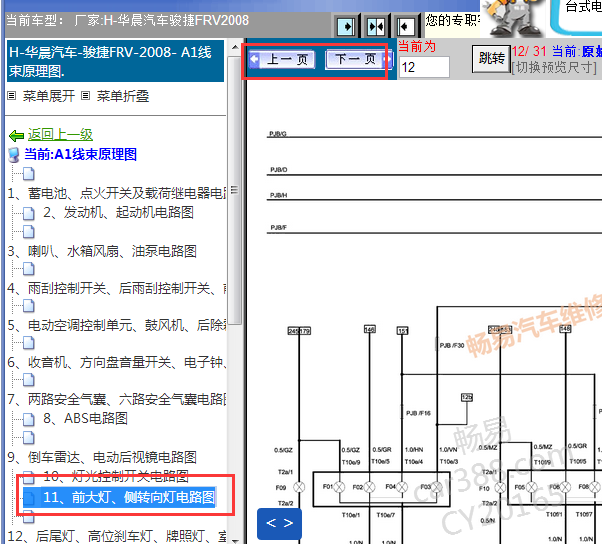Open 1、蓄电池、点火开关 circuit diagram

point(117,193)
